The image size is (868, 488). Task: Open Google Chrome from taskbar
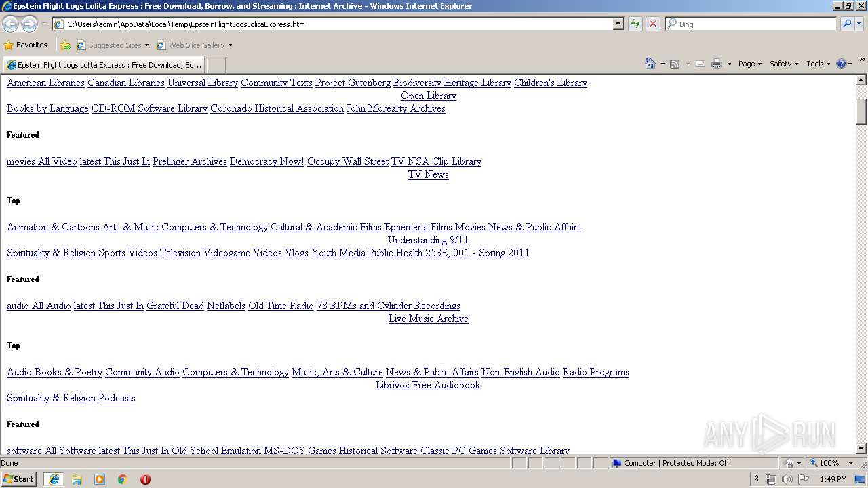tap(123, 479)
